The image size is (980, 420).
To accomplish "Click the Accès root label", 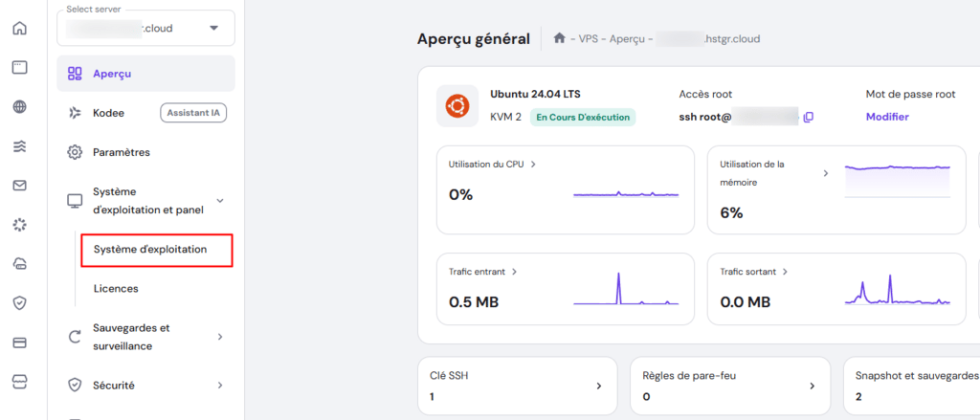I will (x=705, y=95).
